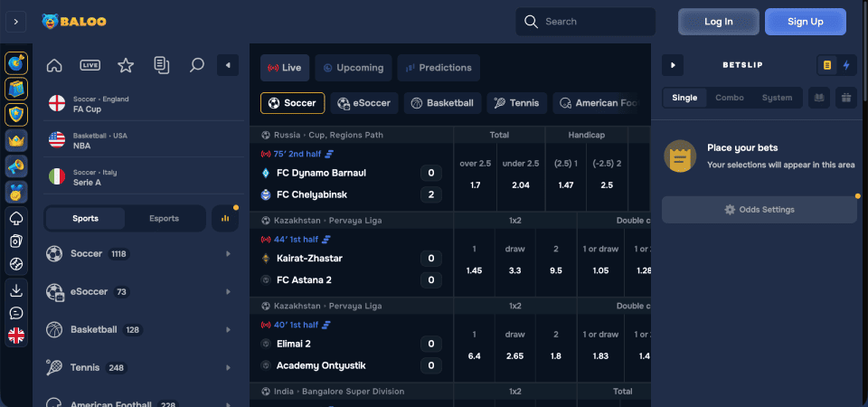Pick over 2.5 odds 1.7
This screenshot has width=868, height=407.
[x=475, y=176]
